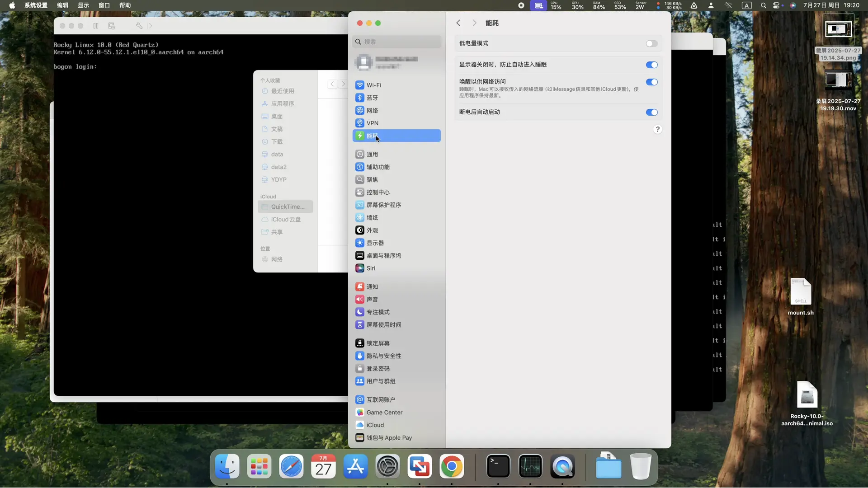Open 锁定屏幕 settings
This screenshot has height=488, width=868.
tap(396, 343)
